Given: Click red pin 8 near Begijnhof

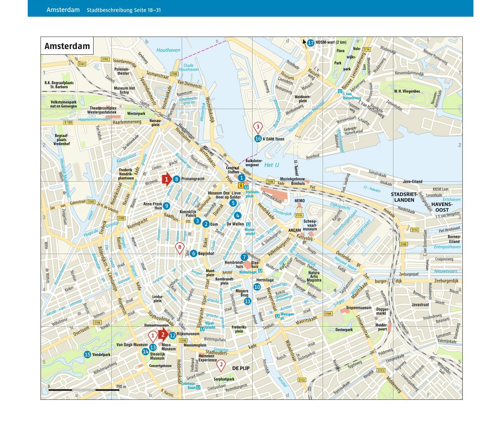Looking at the screenshot, I should tap(180, 248).
